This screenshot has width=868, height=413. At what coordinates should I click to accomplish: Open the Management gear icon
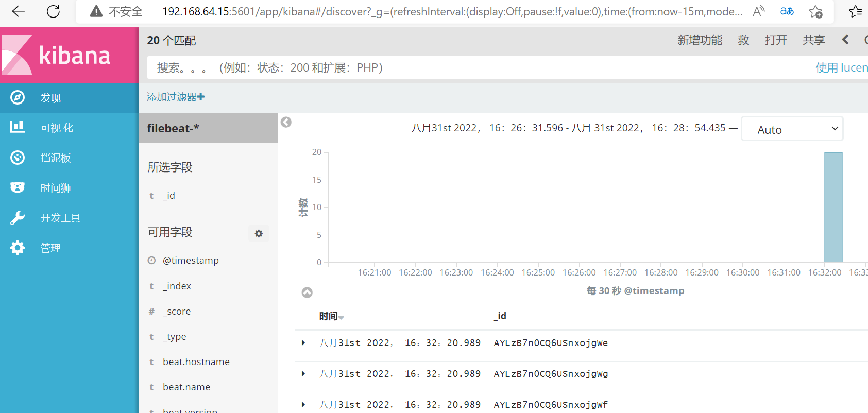(x=18, y=248)
